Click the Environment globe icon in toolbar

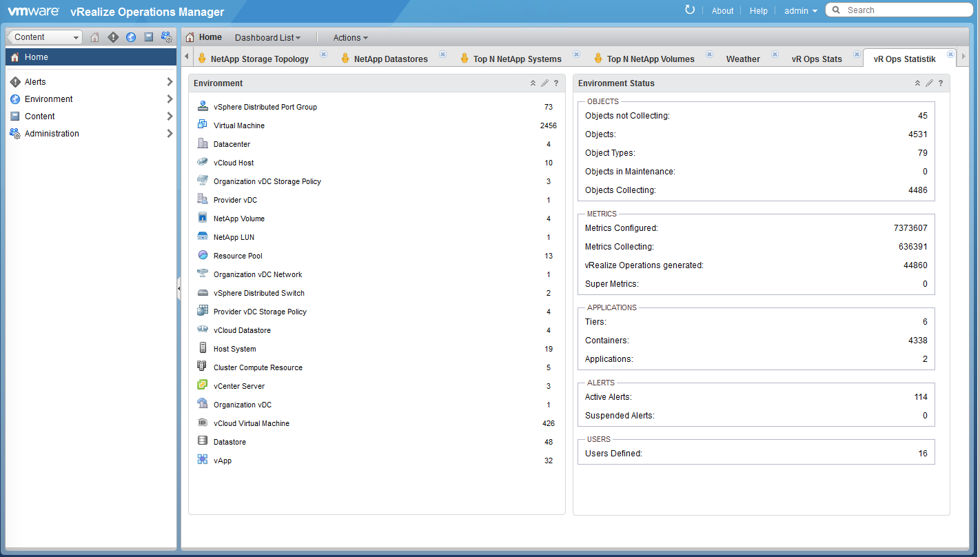(131, 37)
